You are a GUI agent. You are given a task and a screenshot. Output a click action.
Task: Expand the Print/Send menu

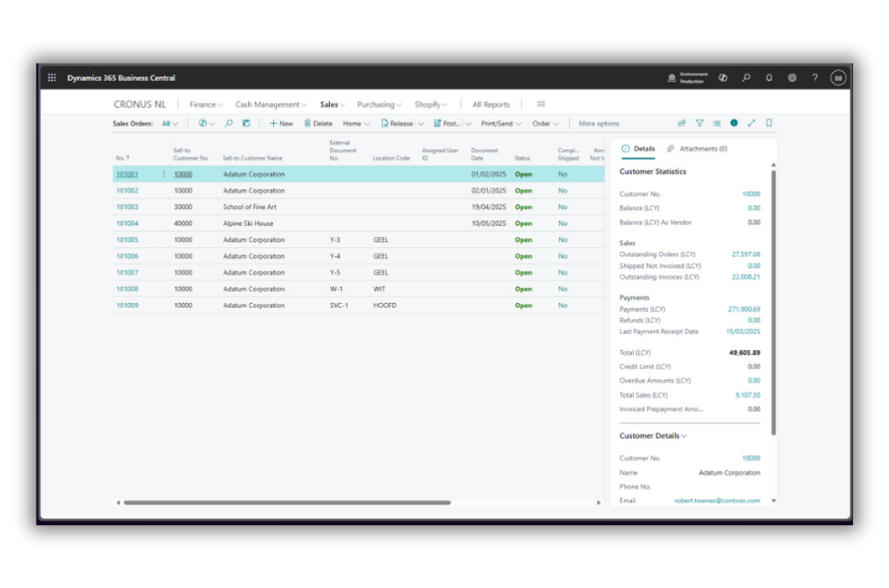500,124
